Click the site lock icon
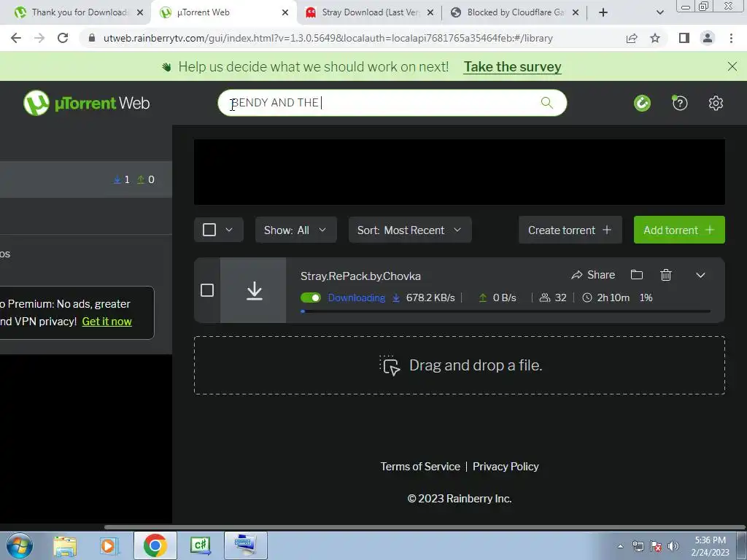The width and height of the screenshot is (747, 560). click(x=92, y=38)
